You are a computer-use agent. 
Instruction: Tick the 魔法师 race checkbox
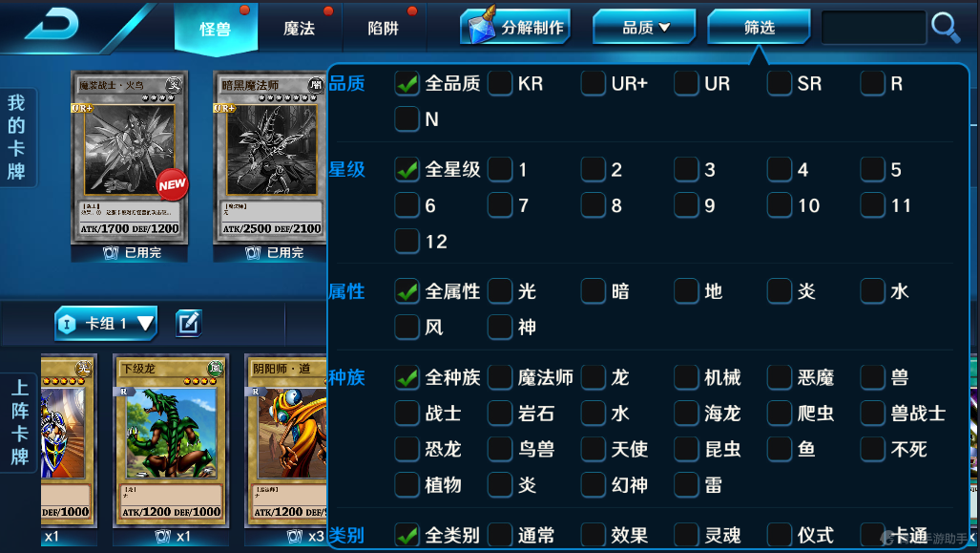click(500, 377)
